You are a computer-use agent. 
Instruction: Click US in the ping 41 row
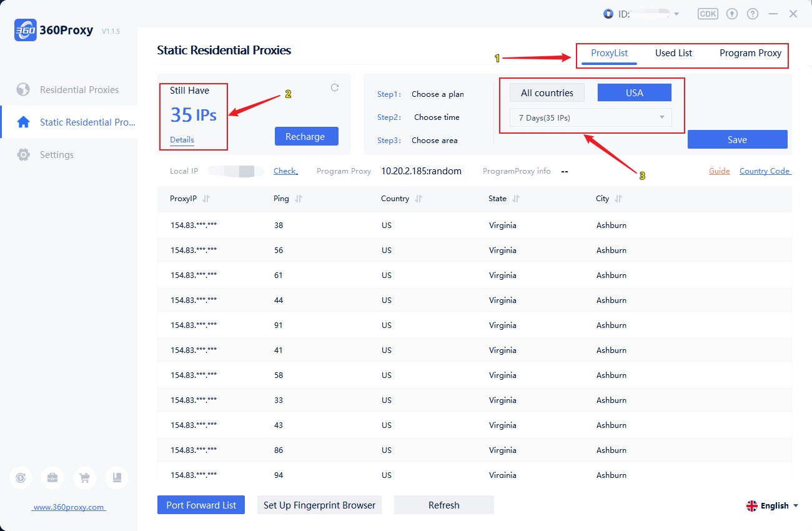coord(387,350)
